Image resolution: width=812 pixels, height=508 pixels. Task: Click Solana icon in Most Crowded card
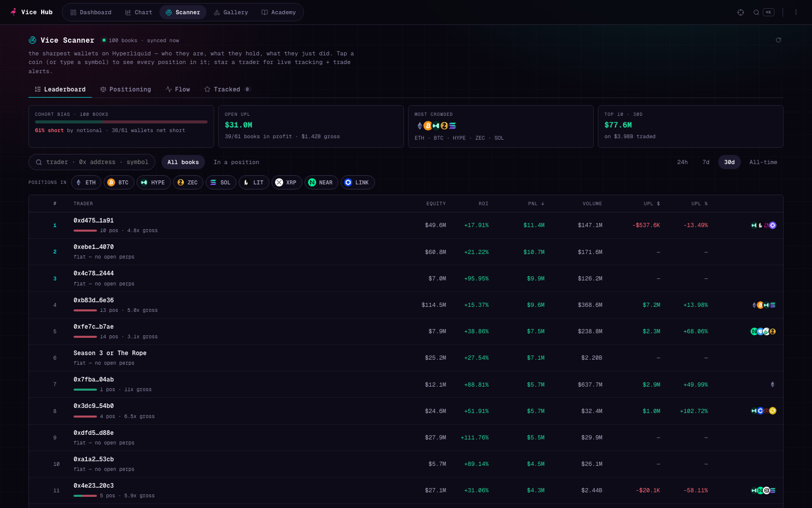[452, 125]
